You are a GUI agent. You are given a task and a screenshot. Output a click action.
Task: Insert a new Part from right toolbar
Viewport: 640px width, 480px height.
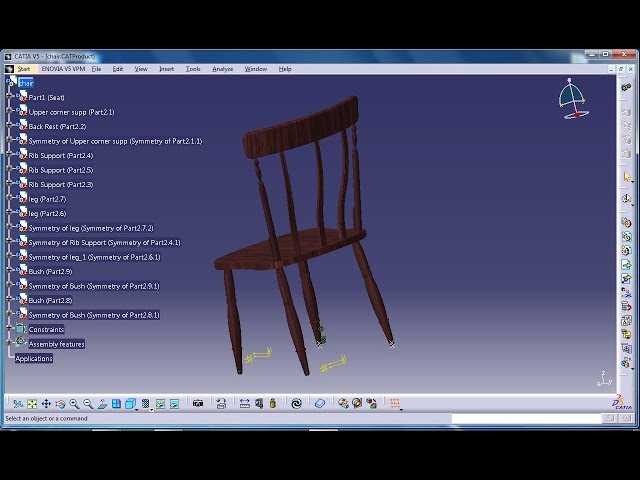626,250
